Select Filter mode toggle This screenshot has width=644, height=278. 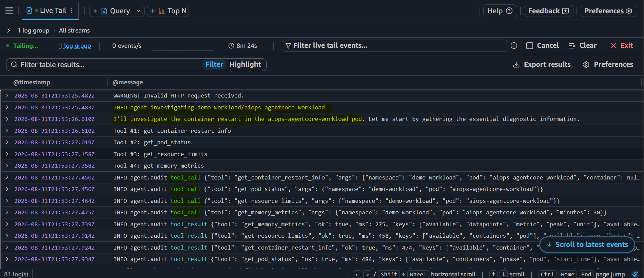tap(214, 64)
